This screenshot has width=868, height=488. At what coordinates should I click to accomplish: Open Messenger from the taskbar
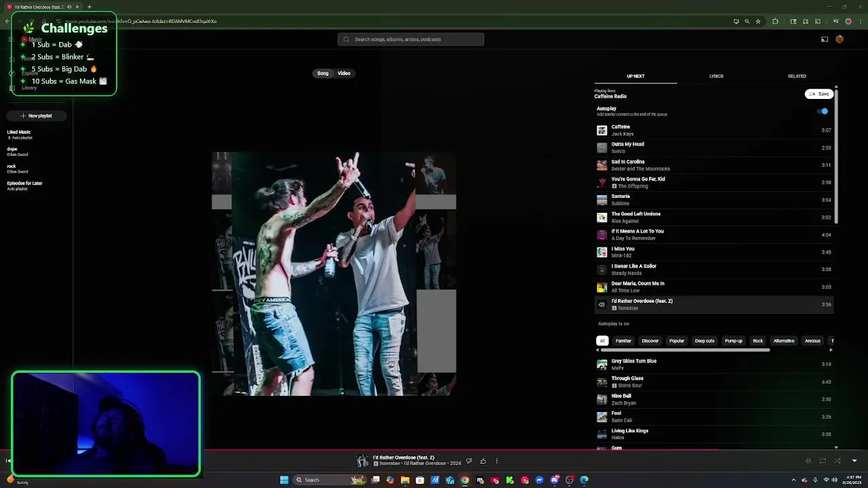click(540, 480)
